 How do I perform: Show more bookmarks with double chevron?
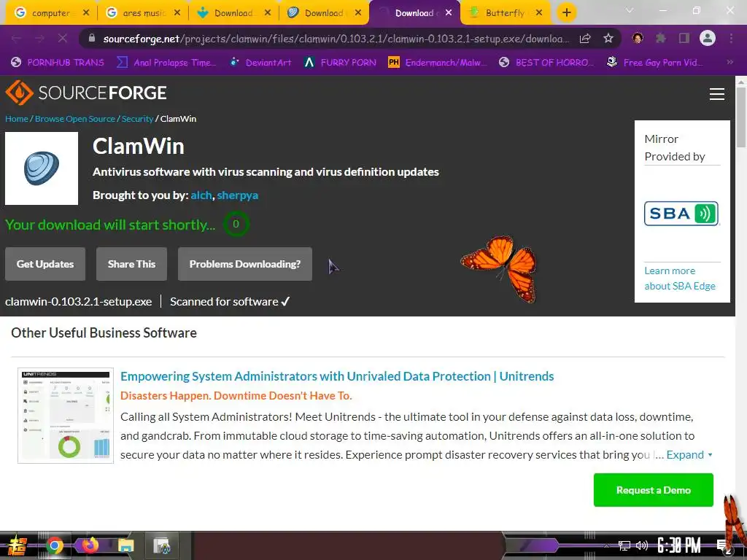click(x=729, y=62)
